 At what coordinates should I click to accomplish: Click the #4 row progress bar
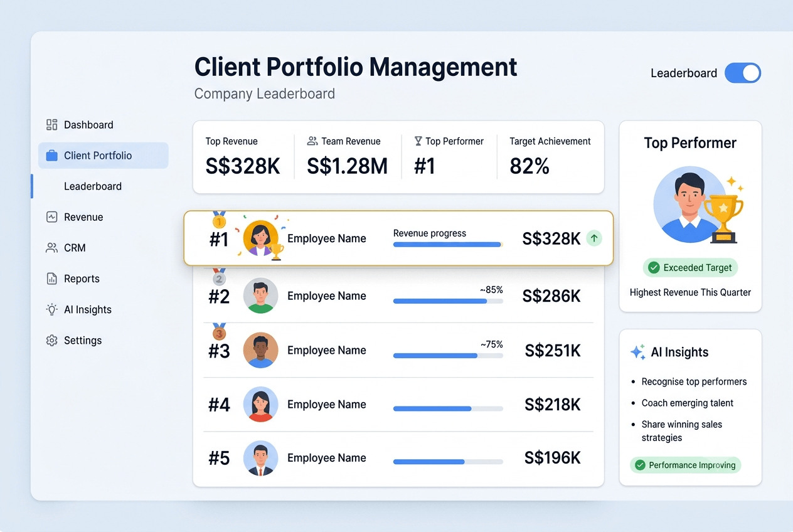coord(448,408)
